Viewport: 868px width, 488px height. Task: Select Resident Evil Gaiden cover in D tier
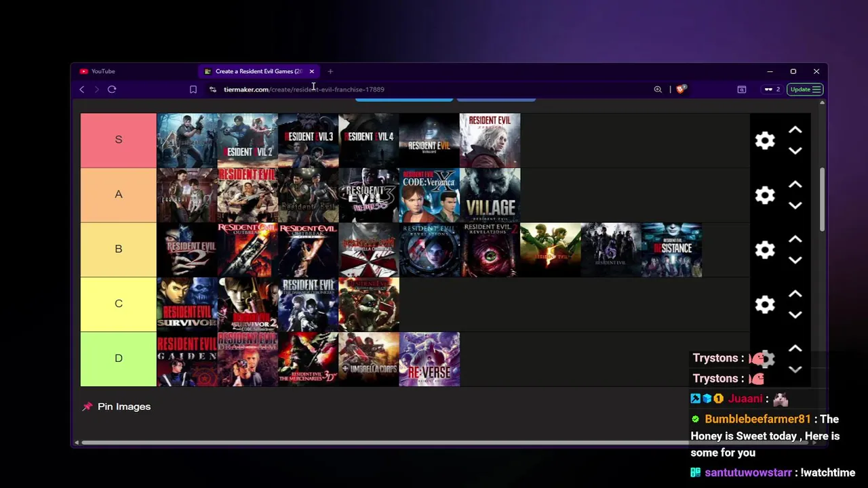(x=187, y=359)
